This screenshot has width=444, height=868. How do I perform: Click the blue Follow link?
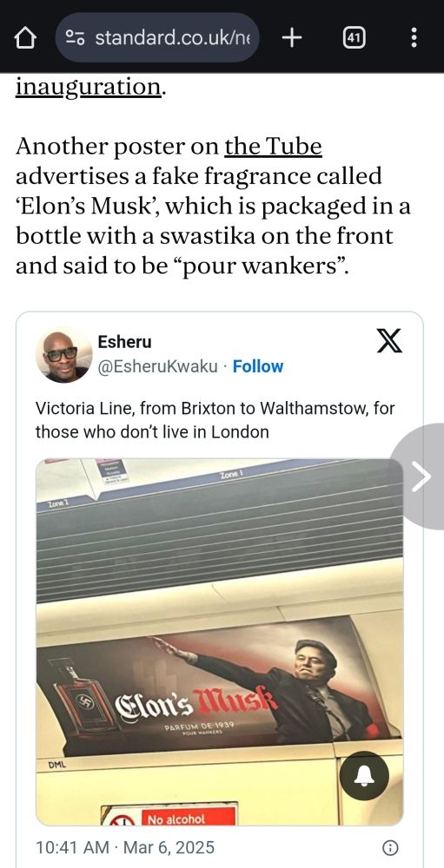coord(258,366)
